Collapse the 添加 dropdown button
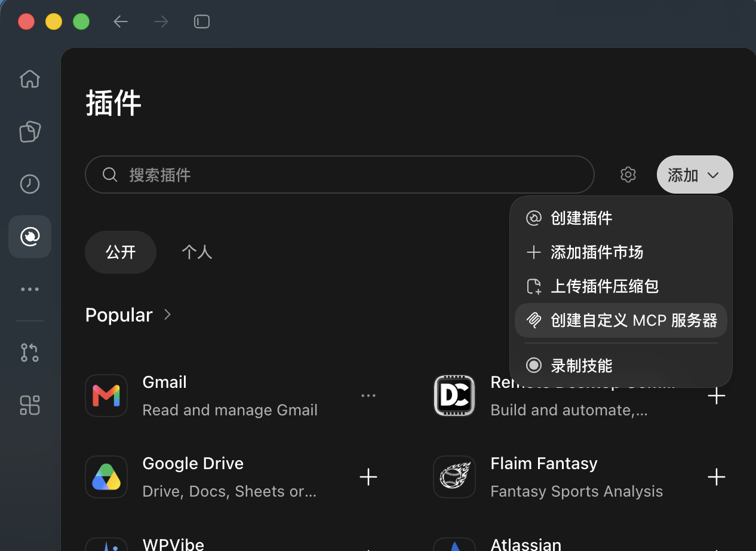The height and width of the screenshot is (551, 756). coord(695,175)
